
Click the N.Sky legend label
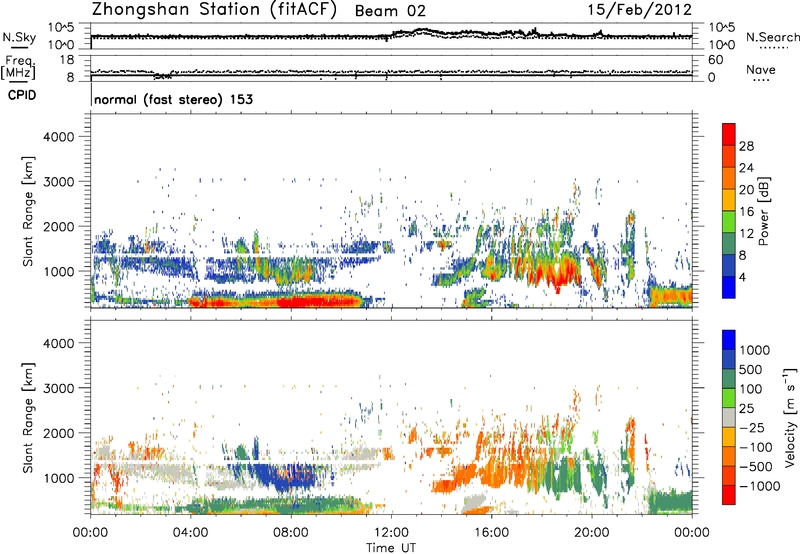coord(19,37)
